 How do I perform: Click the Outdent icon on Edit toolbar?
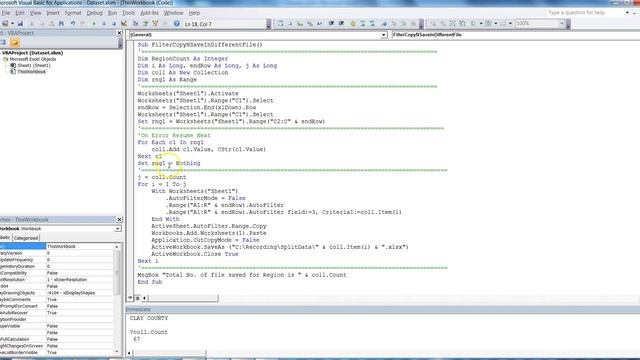click(342, 24)
